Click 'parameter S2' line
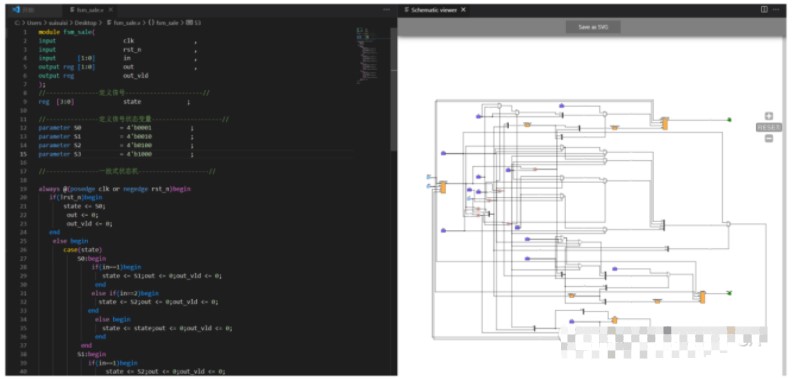Viewport: 793px width, 379px height. (x=116, y=145)
